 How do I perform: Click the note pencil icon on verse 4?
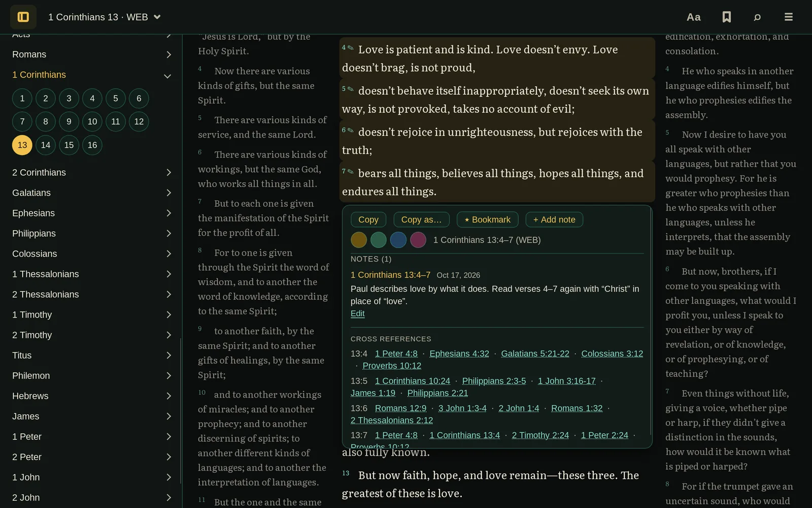click(351, 47)
